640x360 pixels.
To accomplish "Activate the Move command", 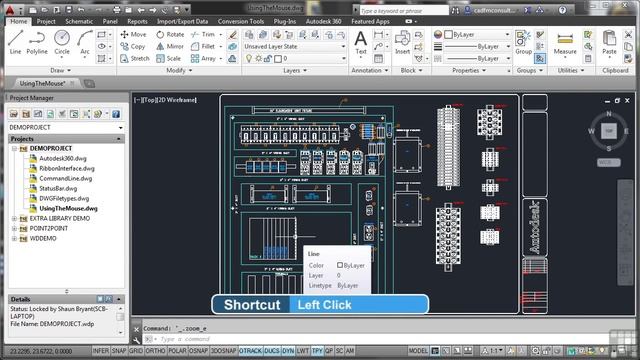I will (133, 35).
